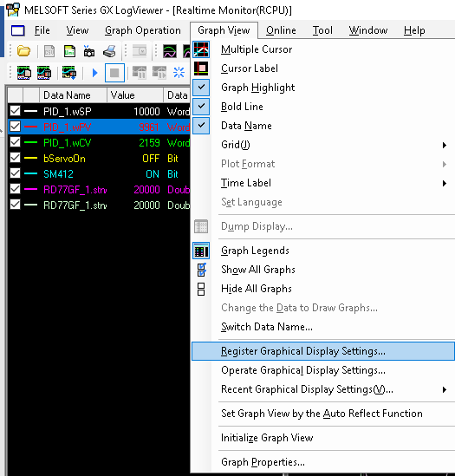
Task: Select Register Graphical Display Settings
Action: coord(323,351)
